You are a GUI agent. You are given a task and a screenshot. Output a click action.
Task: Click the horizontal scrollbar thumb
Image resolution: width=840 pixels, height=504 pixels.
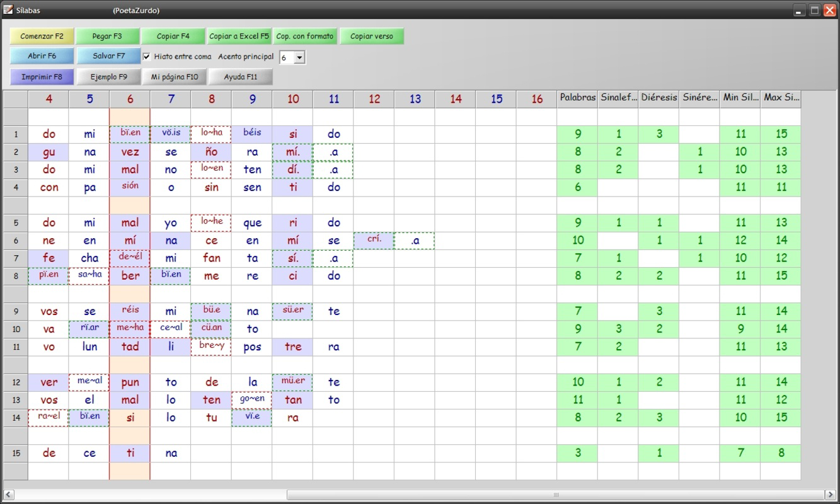pos(555,495)
